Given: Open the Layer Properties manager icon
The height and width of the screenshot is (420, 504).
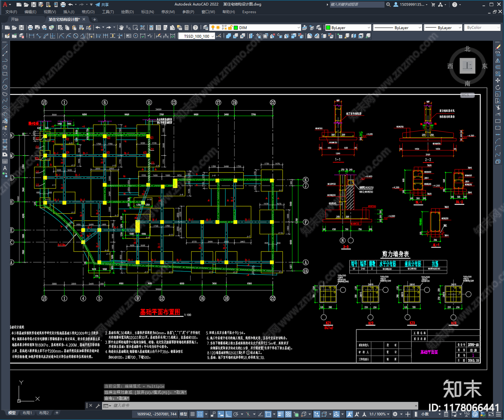Looking at the screenshot, I should click(206, 28).
